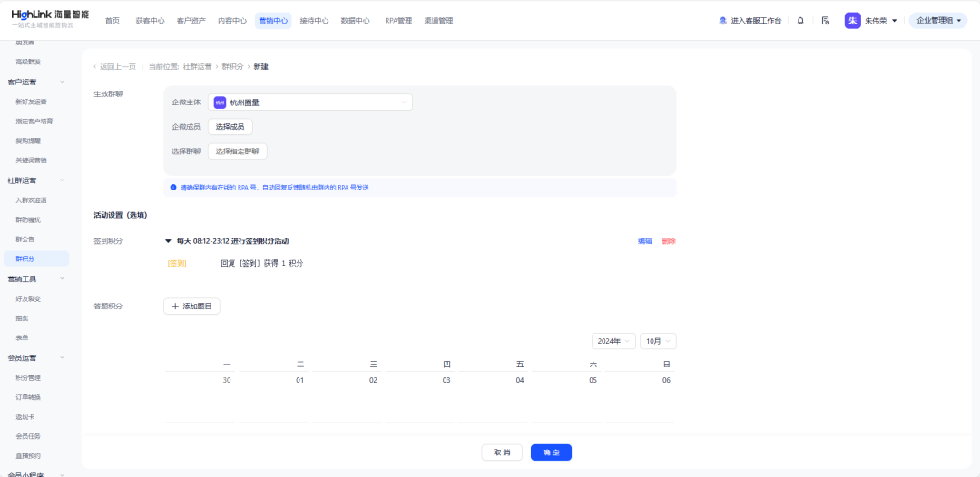980x477 pixels.
Task: Open 高级群发 in sidebar
Action: click(28, 62)
